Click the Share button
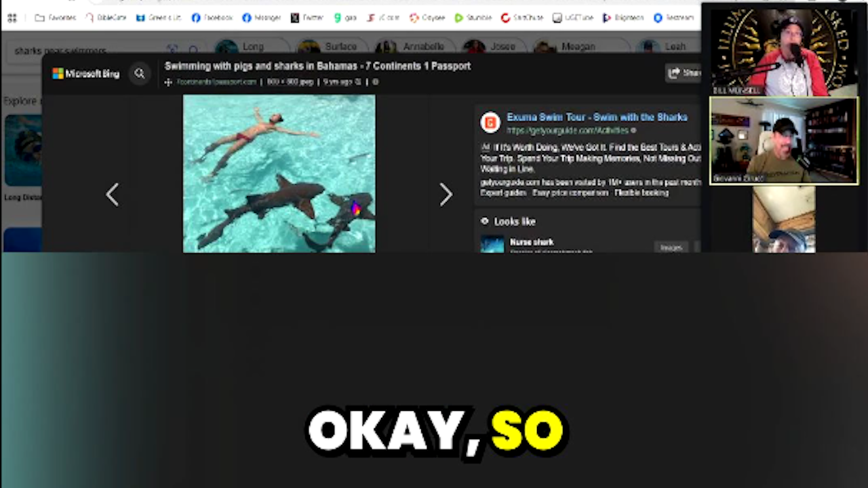The height and width of the screenshot is (488, 868). [684, 73]
